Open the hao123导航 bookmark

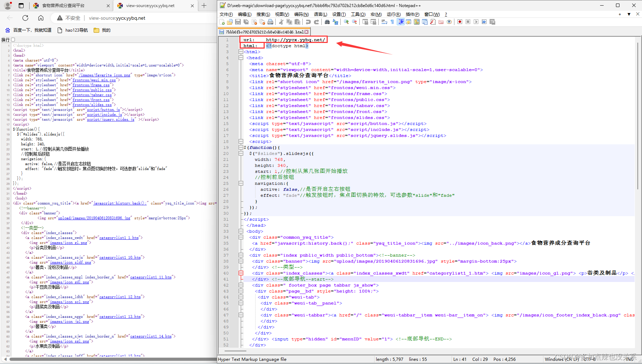73,30
